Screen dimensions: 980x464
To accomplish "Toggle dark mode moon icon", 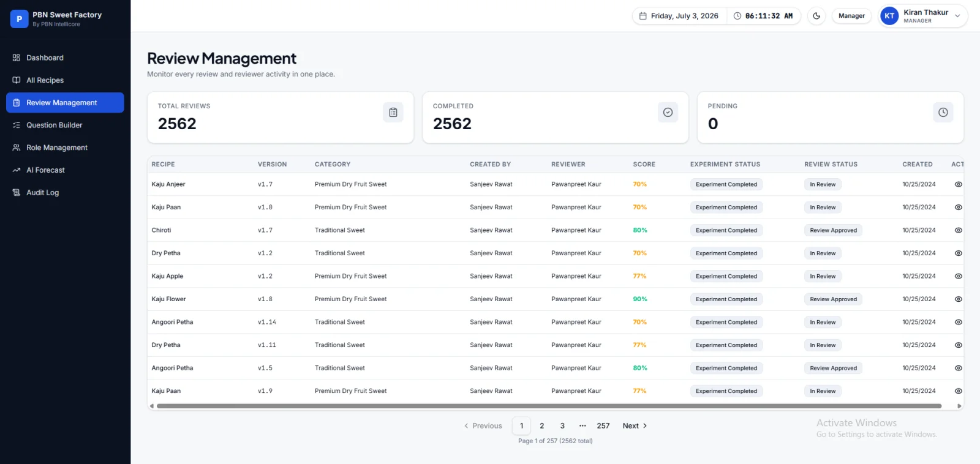I will click(x=816, y=16).
